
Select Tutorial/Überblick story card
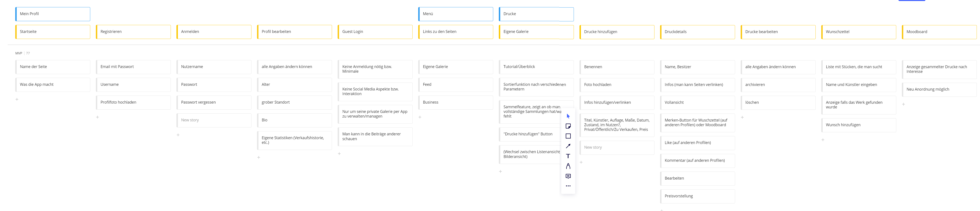(536, 67)
